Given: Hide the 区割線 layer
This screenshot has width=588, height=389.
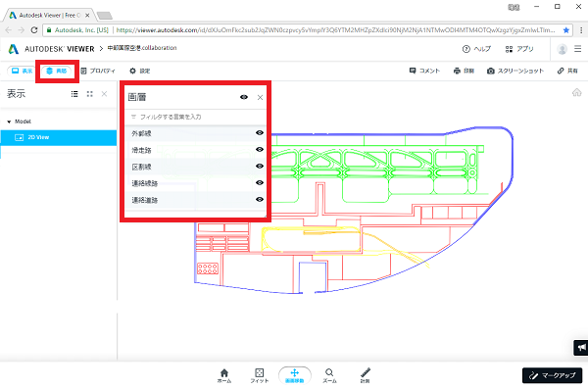Looking at the screenshot, I should tap(259, 167).
